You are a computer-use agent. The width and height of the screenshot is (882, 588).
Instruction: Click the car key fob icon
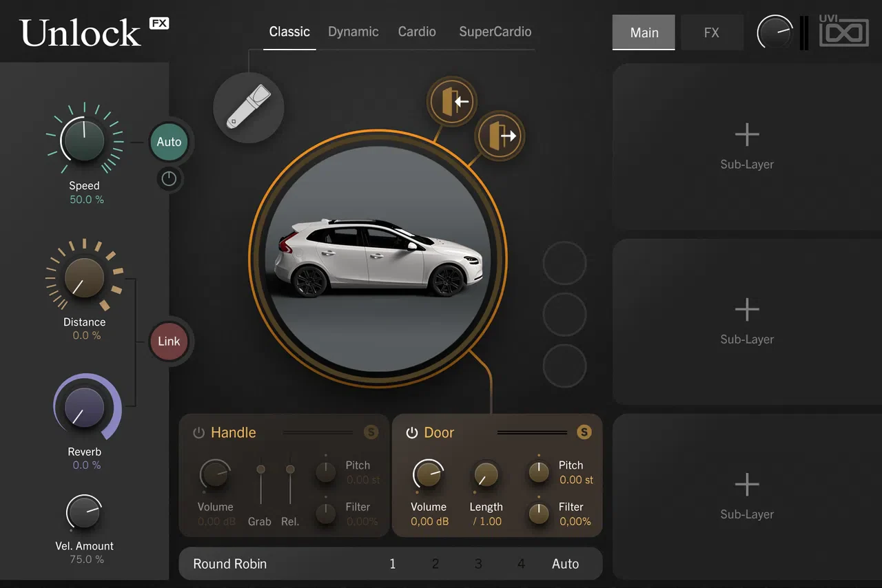(248, 108)
